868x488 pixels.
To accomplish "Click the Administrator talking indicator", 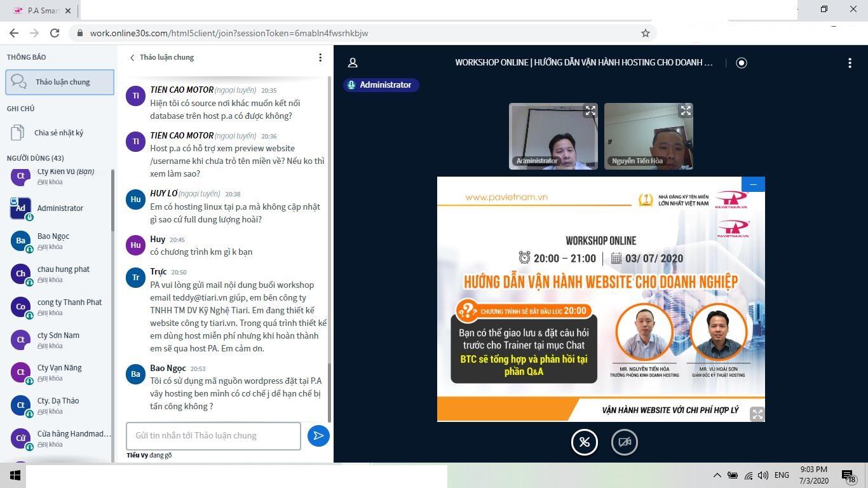I will pyautogui.click(x=381, y=85).
